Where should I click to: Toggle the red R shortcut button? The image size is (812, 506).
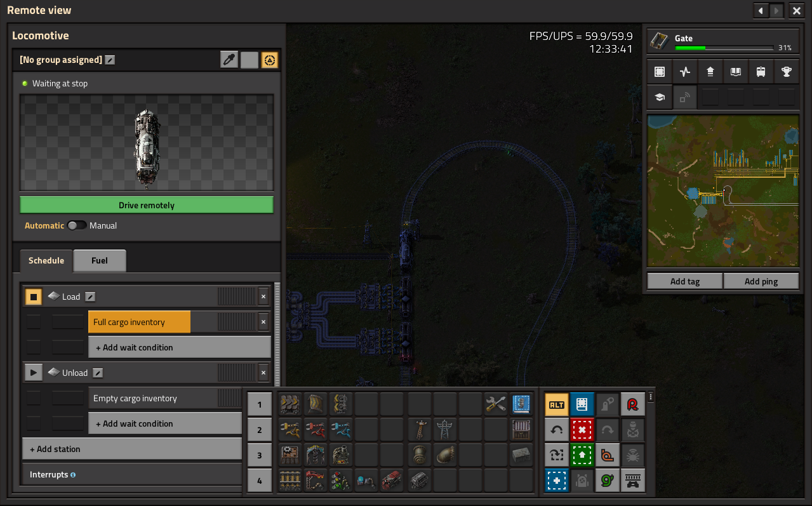pos(633,404)
